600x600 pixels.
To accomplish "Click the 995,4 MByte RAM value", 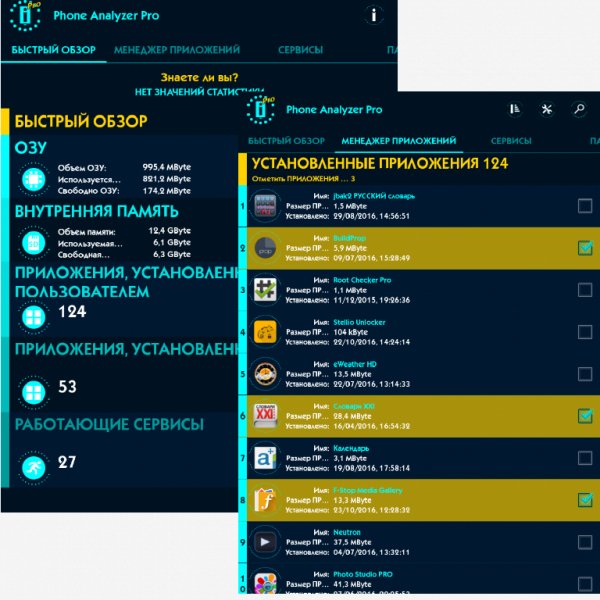I will 166,167.
